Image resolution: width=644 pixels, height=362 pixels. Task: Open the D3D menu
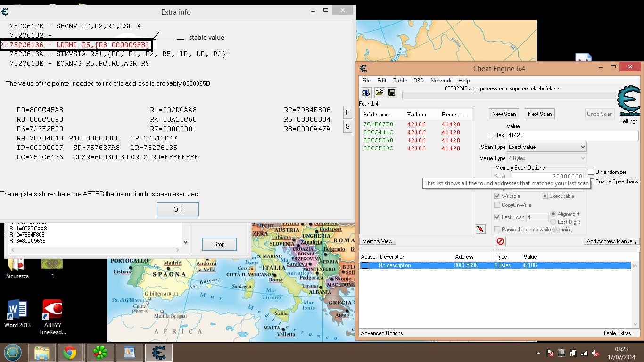click(x=418, y=81)
